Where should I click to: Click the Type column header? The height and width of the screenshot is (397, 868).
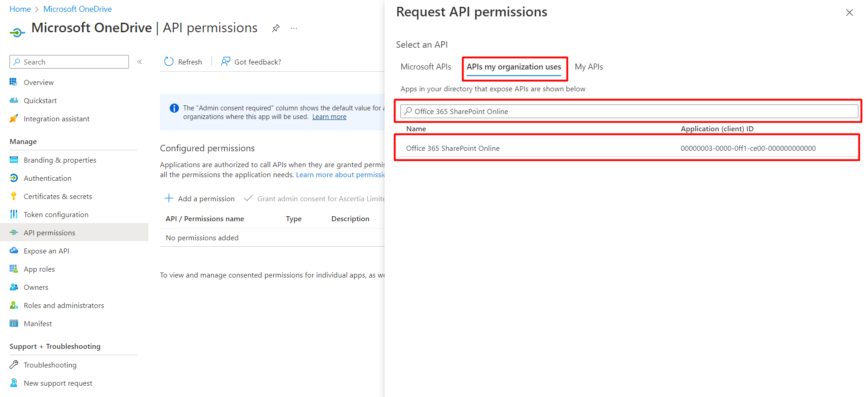click(x=294, y=218)
